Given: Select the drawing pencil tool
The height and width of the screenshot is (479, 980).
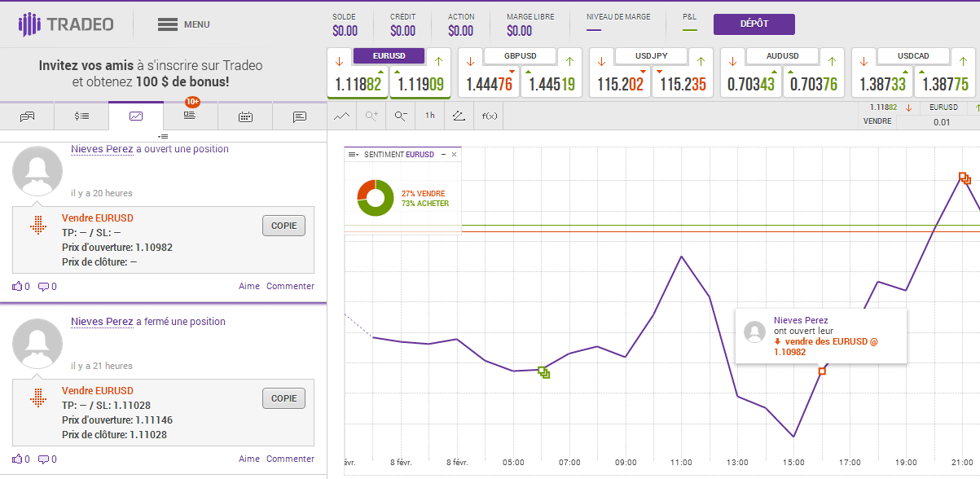Looking at the screenshot, I should click(458, 116).
